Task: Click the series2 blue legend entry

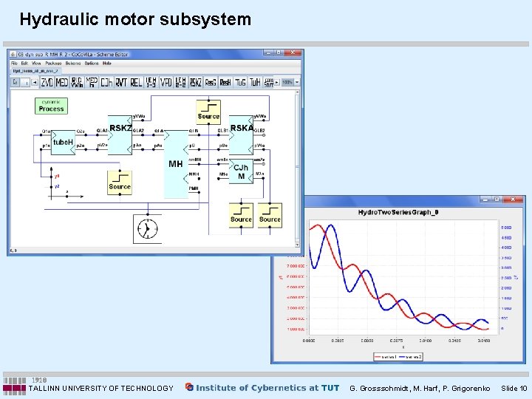Action: (x=410, y=357)
